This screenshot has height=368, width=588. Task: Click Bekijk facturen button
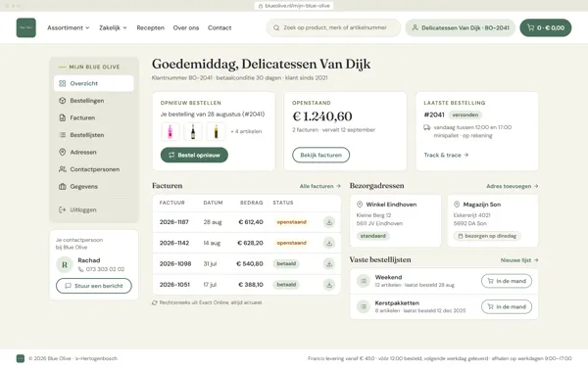coord(321,155)
